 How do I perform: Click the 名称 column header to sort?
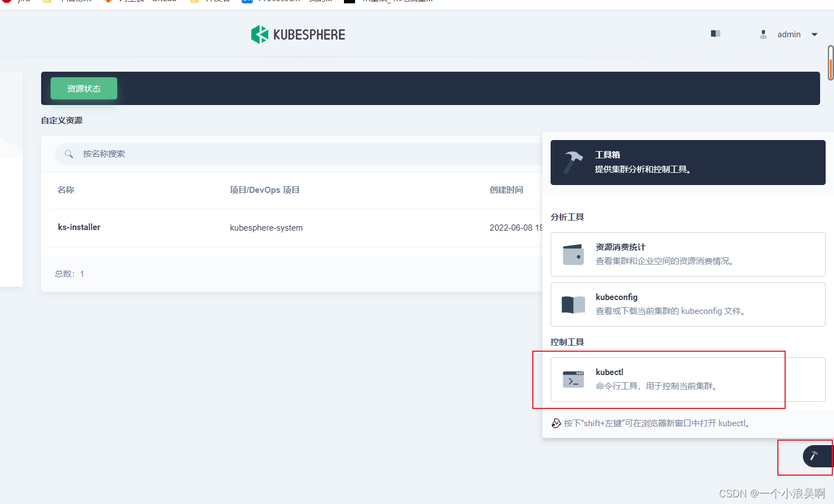coord(66,189)
